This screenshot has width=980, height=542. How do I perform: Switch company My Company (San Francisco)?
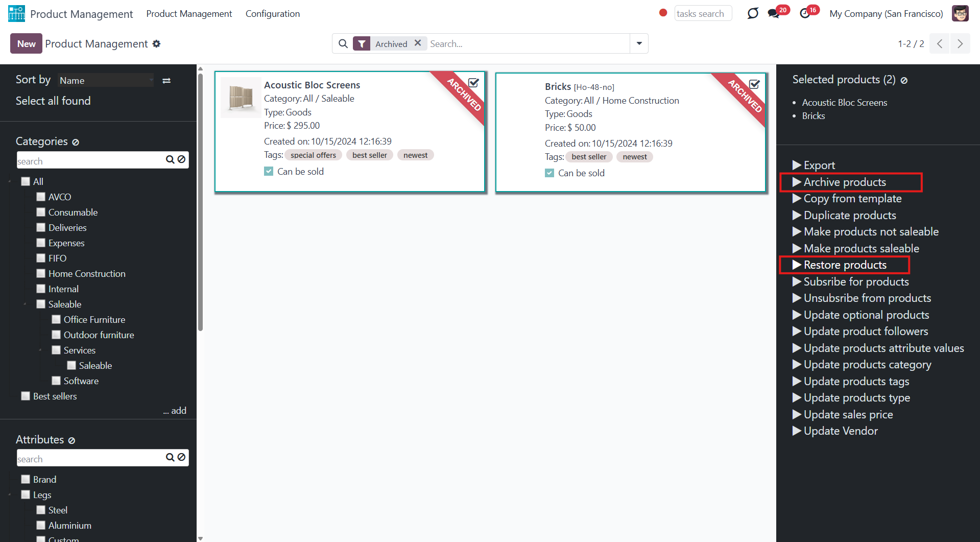tap(886, 14)
